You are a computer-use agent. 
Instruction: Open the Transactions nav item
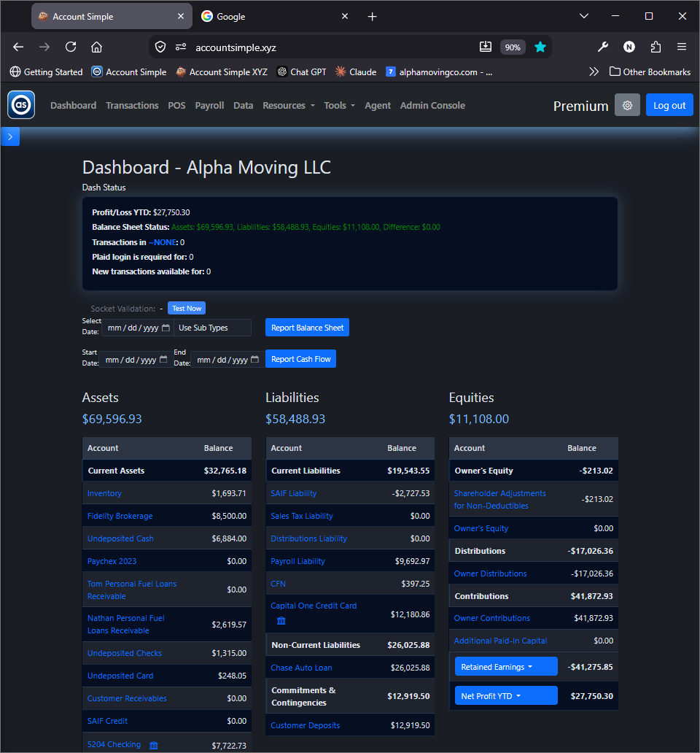point(132,106)
